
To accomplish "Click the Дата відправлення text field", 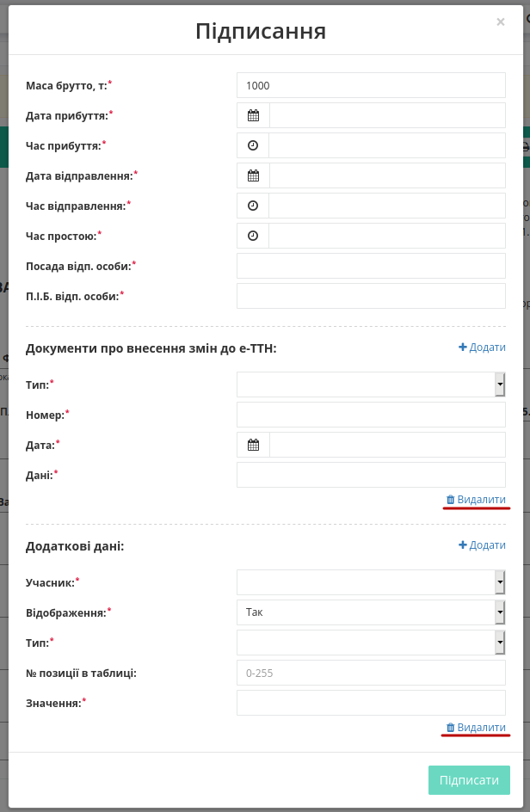I will 387,175.
